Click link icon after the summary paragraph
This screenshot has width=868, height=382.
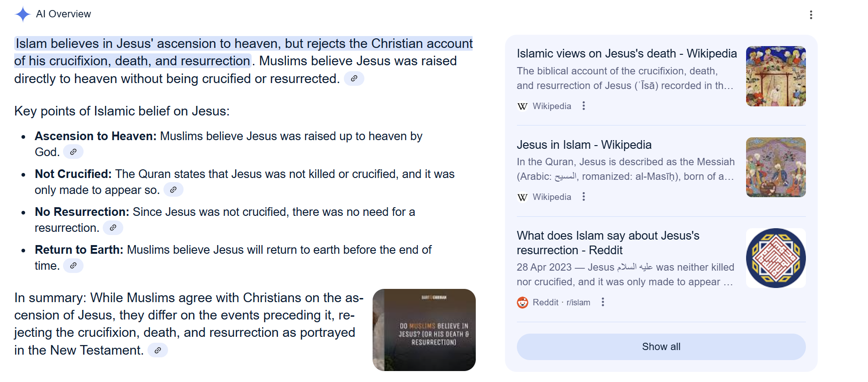click(158, 350)
